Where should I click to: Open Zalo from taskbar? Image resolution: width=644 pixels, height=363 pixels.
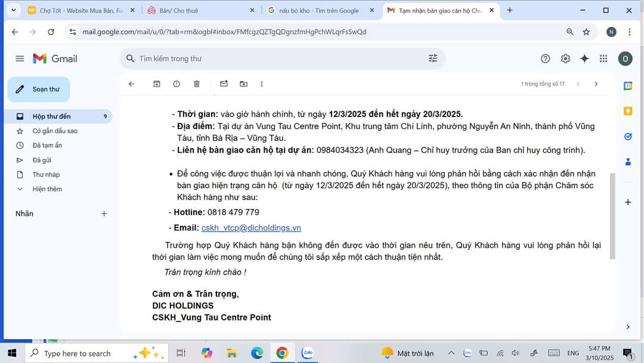point(308,353)
